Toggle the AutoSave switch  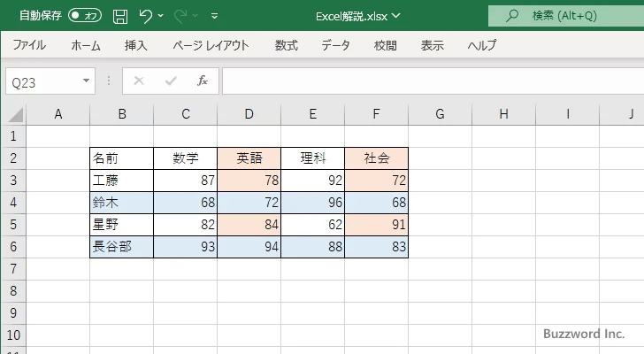coord(85,16)
